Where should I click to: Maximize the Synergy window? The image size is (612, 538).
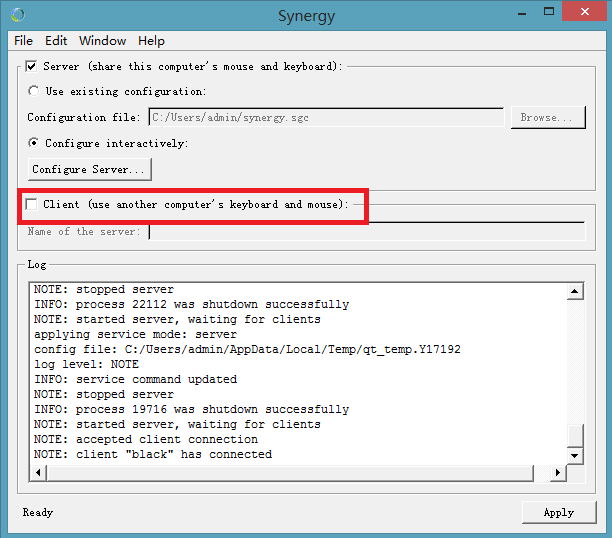[x=549, y=12]
